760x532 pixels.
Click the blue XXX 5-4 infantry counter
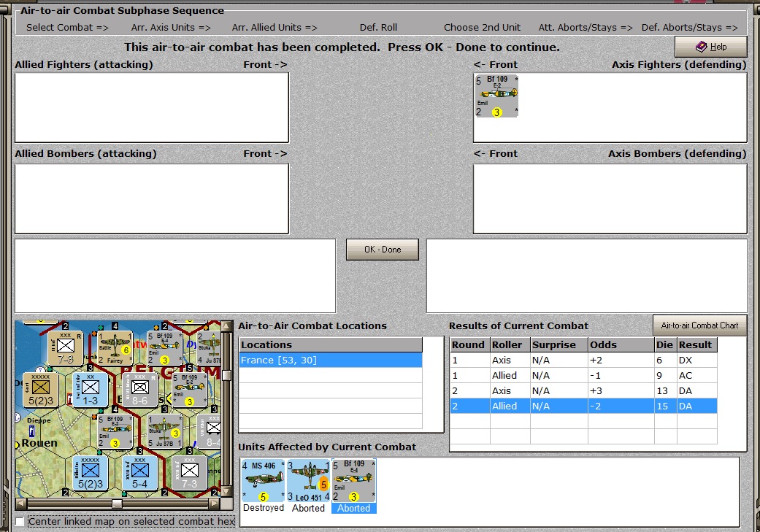pyautogui.click(x=139, y=473)
